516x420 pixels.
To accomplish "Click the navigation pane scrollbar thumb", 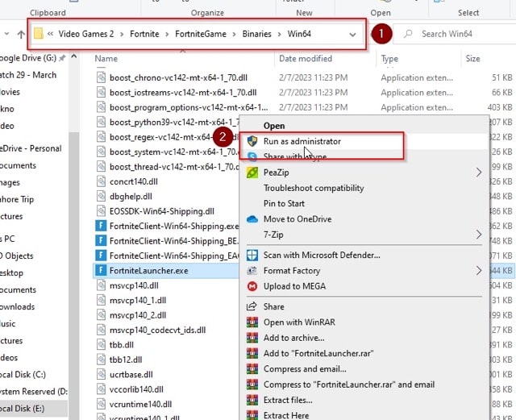I will click(x=74, y=276).
